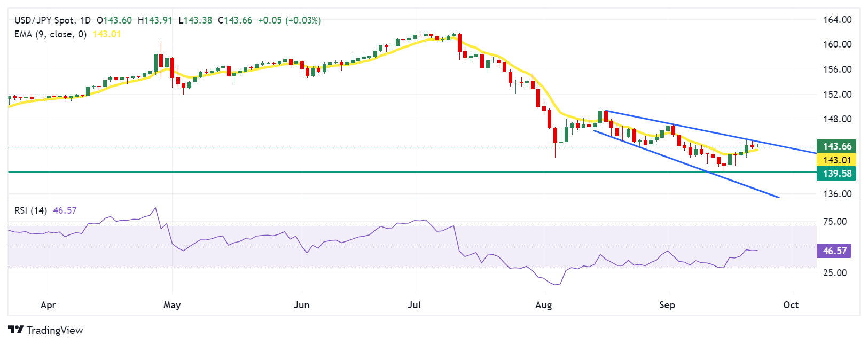Screen dimensions: 868x344
Task: Click the EMA (9, close, 0) legend label
Action: tap(50, 34)
